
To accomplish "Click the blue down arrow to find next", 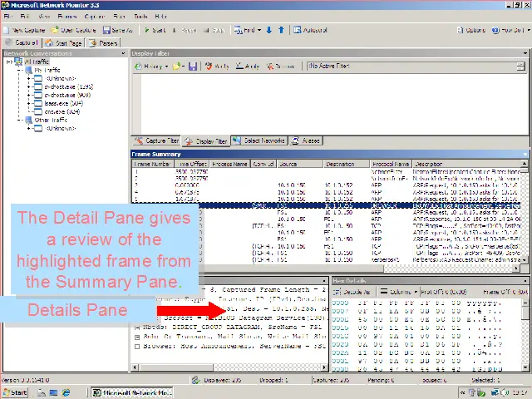I will [x=269, y=30].
